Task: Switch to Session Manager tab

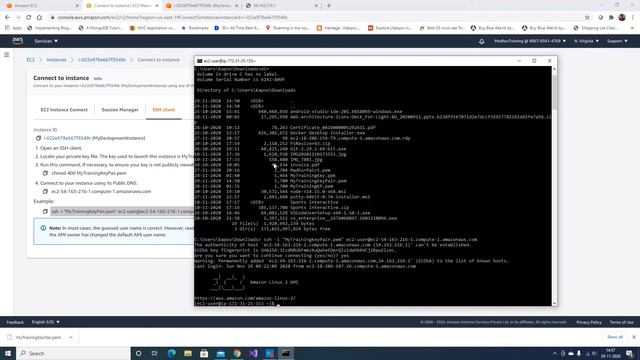Action: (120, 110)
